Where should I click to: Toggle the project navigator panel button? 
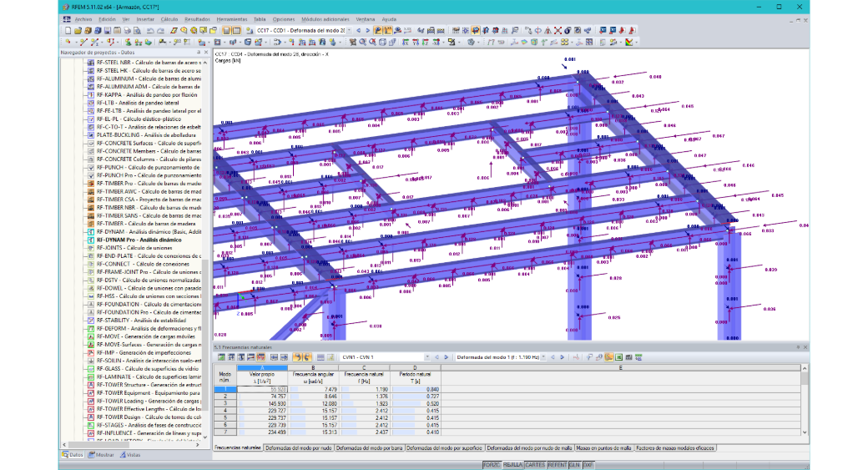pyautogui.click(x=226, y=30)
